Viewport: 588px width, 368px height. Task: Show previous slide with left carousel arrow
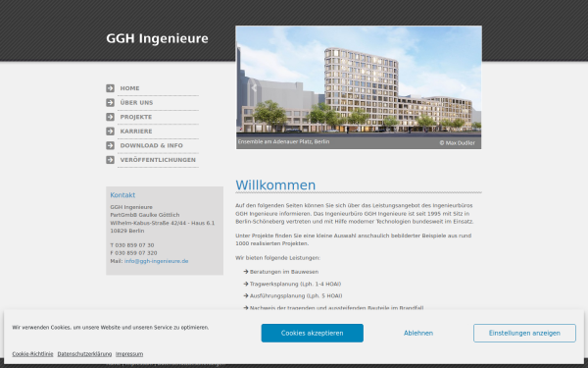click(x=254, y=88)
